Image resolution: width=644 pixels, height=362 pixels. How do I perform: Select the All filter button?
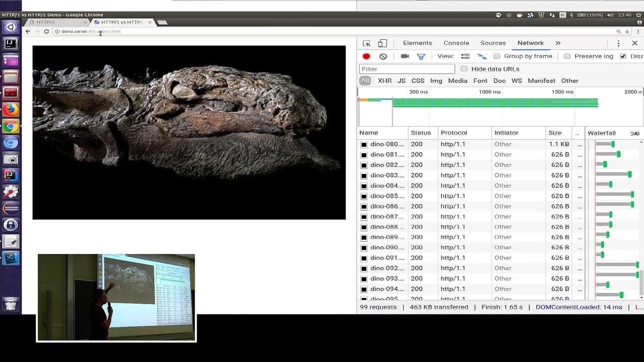365,81
